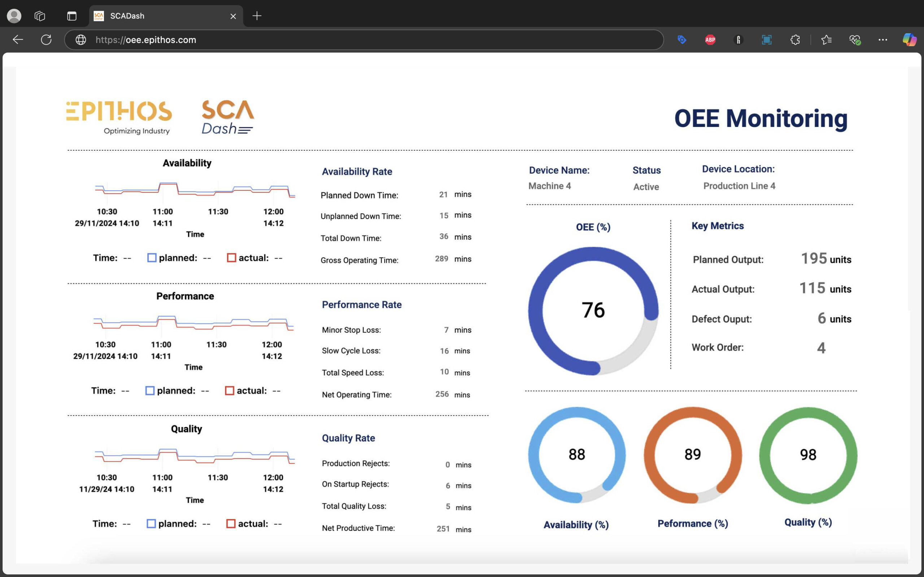The width and height of the screenshot is (924, 577).
Task: Open the Extensions puzzle-piece icon
Action: tap(795, 40)
